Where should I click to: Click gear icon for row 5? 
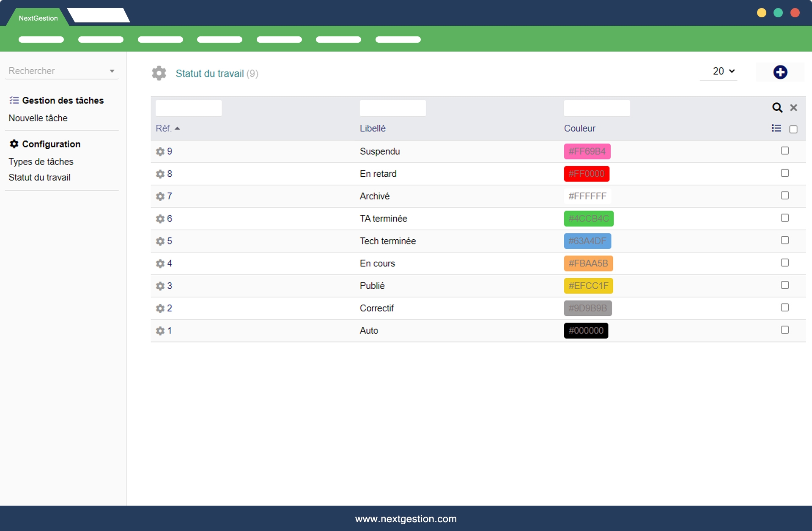tap(160, 241)
